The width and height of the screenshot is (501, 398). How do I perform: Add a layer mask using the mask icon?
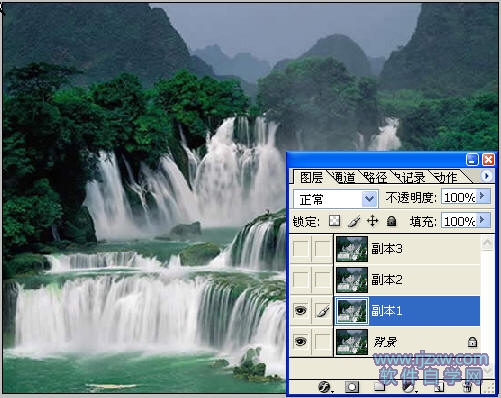click(352, 387)
